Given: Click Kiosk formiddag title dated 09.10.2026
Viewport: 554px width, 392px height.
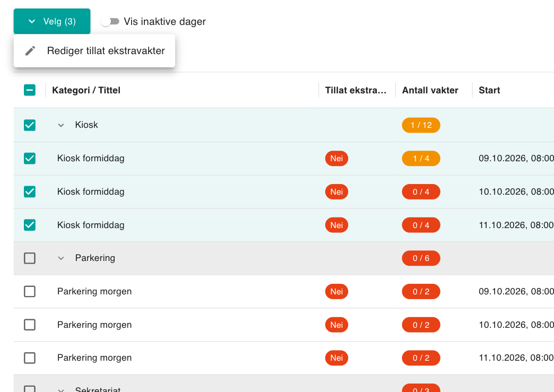Looking at the screenshot, I should (91, 158).
